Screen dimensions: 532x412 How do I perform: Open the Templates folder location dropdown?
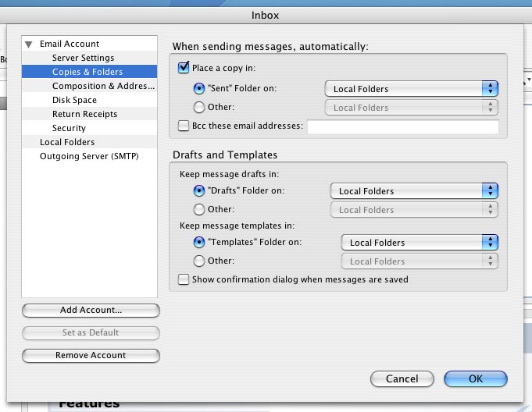420,243
